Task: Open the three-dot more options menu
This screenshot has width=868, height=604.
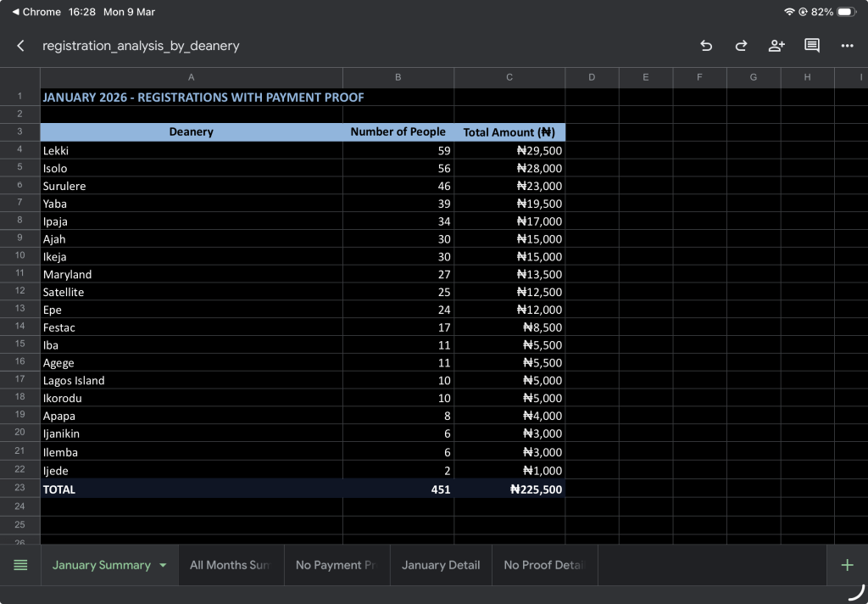Action: [x=847, y=46]
